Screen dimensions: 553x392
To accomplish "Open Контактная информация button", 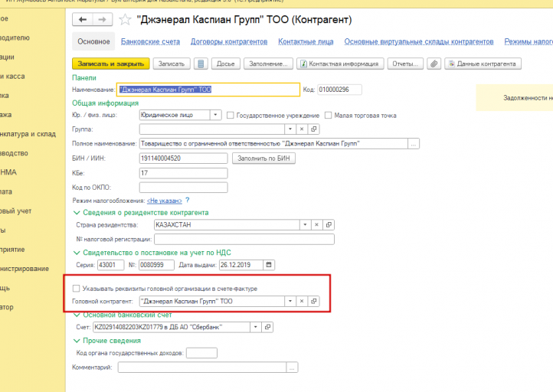I will [340, 64].
